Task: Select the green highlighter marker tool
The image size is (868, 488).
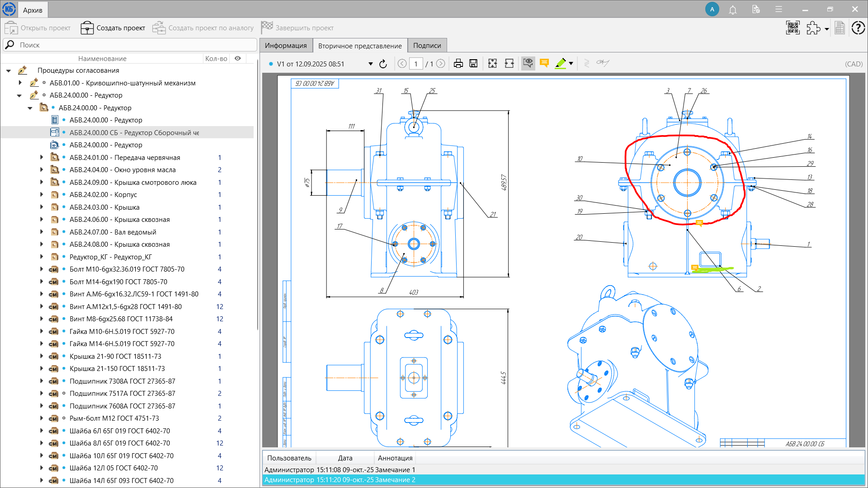Action: 561,63
